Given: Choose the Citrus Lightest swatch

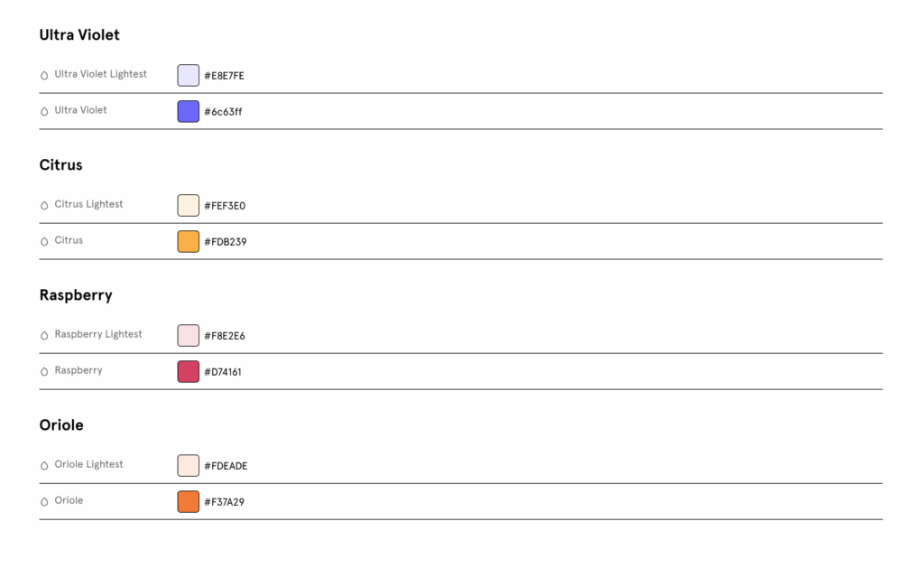Looking at the screenshot, I should [188, 206].
